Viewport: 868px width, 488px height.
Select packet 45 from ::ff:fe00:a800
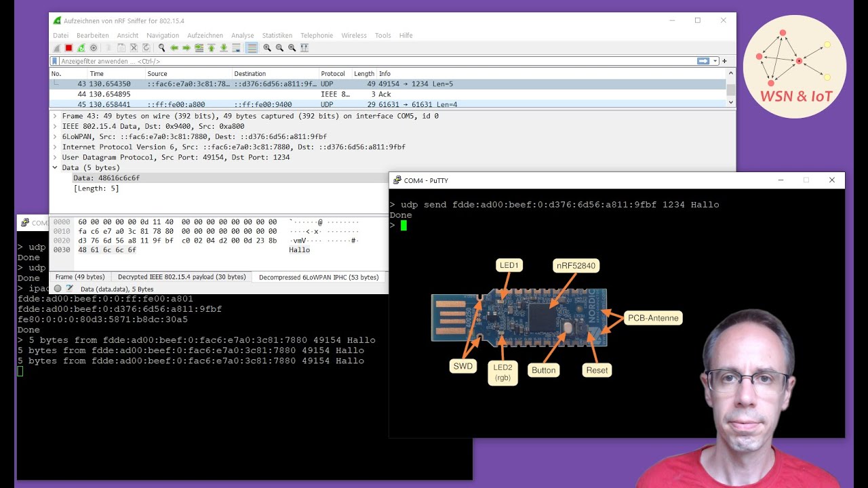tap(388, 104)
